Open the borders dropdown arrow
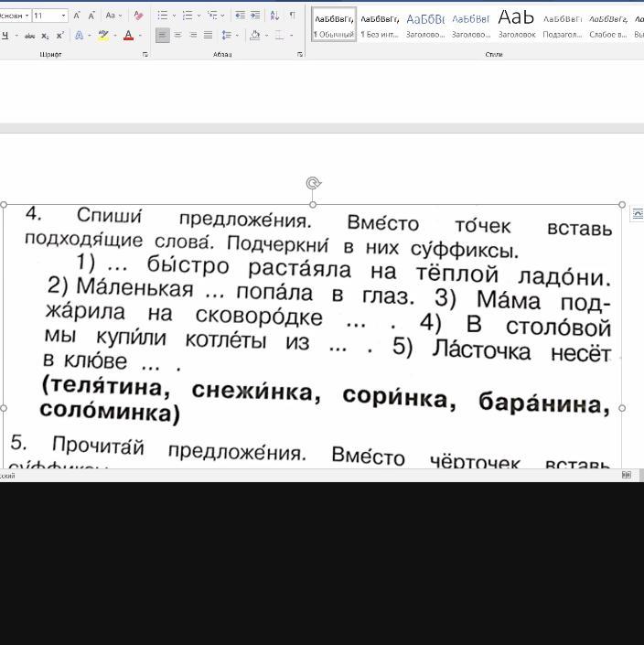Image resolution: width=644 pixels, height=645 pixels. coord(291,36)
